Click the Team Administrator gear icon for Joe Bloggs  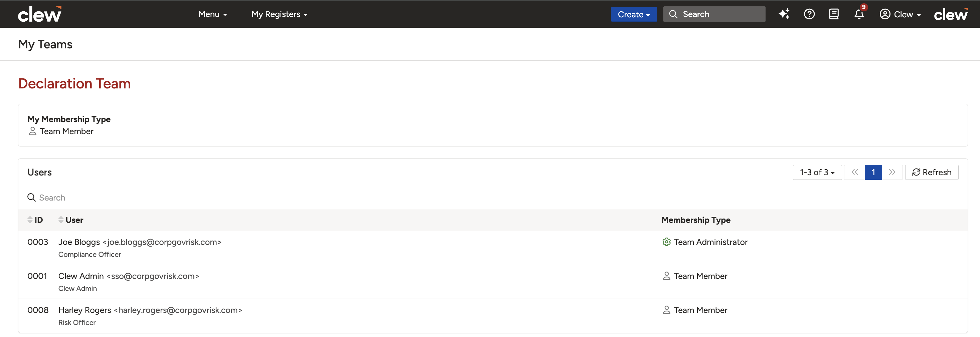pyautogui.click(x=666, y=242)
